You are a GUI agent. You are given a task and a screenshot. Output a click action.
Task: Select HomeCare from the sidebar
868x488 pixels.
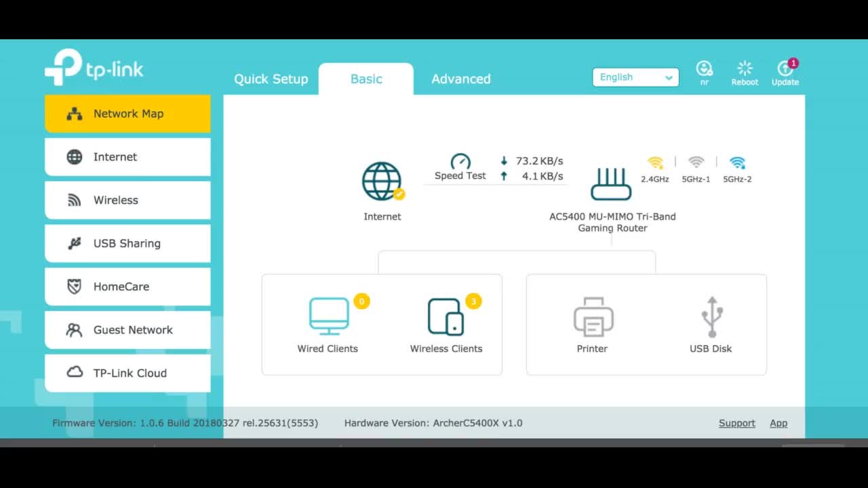coord(127,287)
